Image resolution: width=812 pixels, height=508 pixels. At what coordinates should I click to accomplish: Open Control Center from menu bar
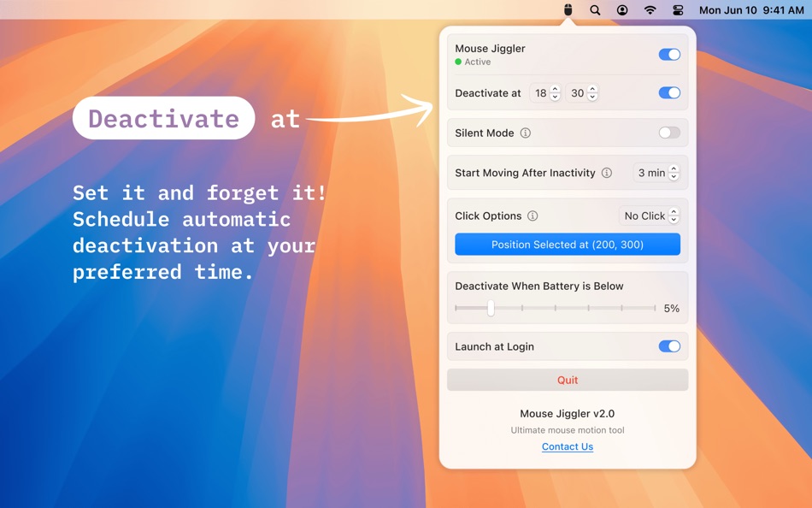tap(678, 10)
